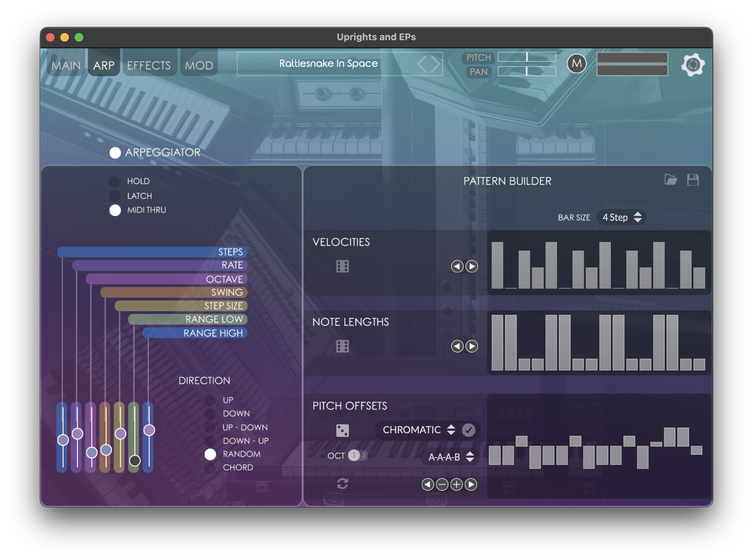Randomize note lengths with dice icon

point(342,346)
